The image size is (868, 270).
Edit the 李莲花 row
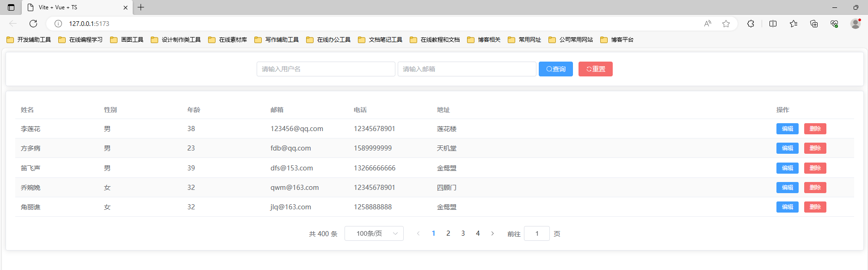[788, 129]
